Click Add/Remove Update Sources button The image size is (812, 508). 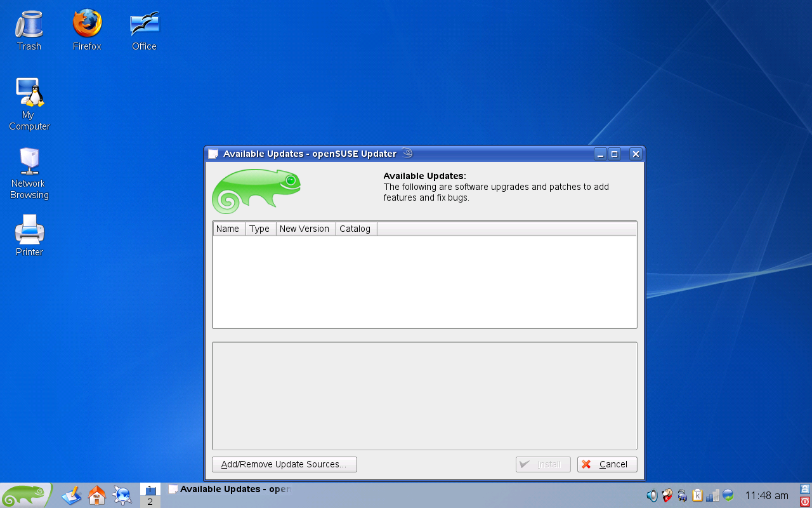tap(284, 464)
